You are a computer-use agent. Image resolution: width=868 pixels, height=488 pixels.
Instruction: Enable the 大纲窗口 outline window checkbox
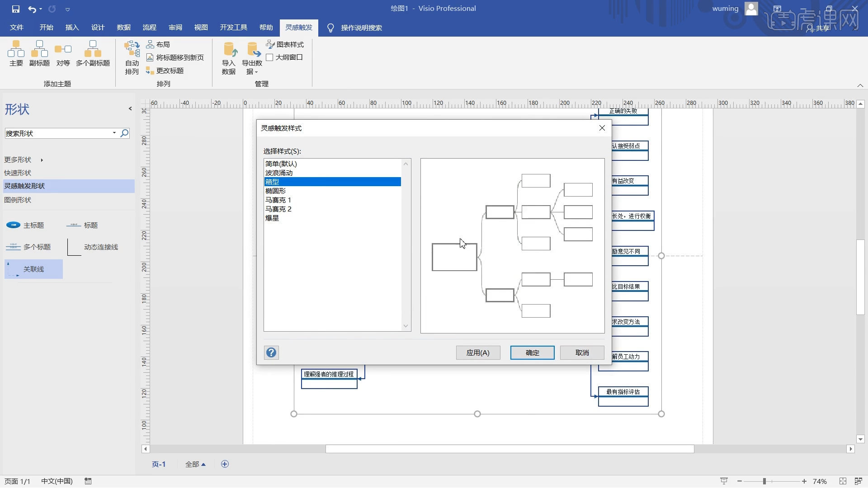tap(270, 57)
